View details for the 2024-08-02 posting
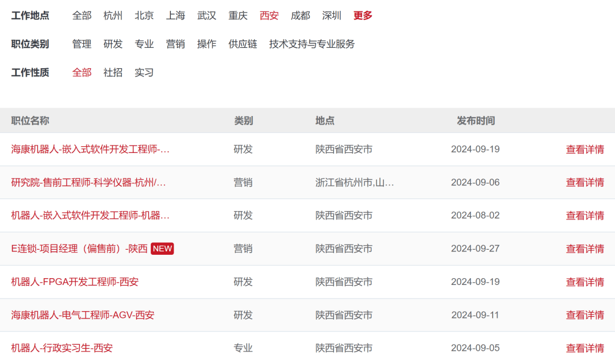The height and width of the screenshot is (364, 615). coord(585,216)
